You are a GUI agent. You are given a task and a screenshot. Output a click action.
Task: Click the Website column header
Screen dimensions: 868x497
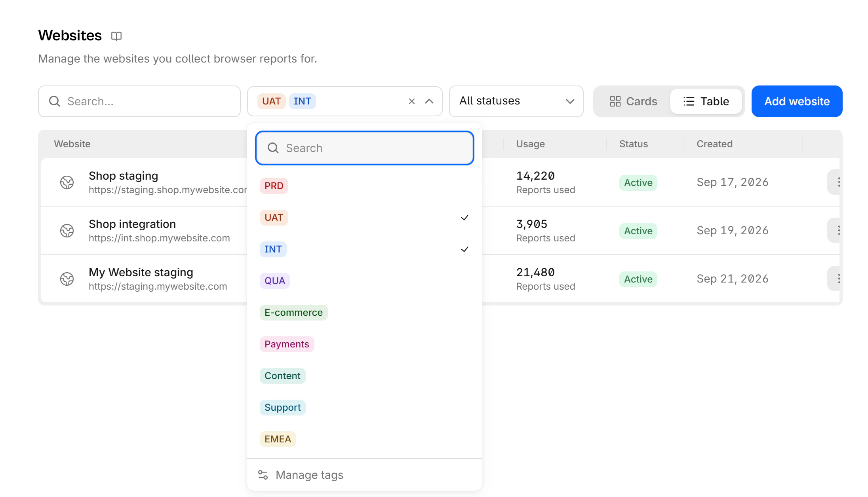tap(72, 144)
